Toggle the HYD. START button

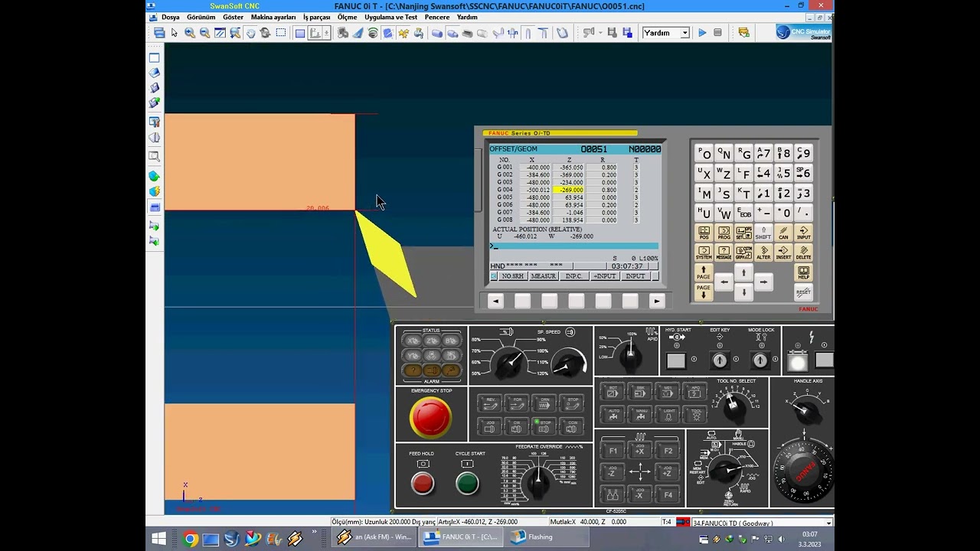click(x=676, y=360)
